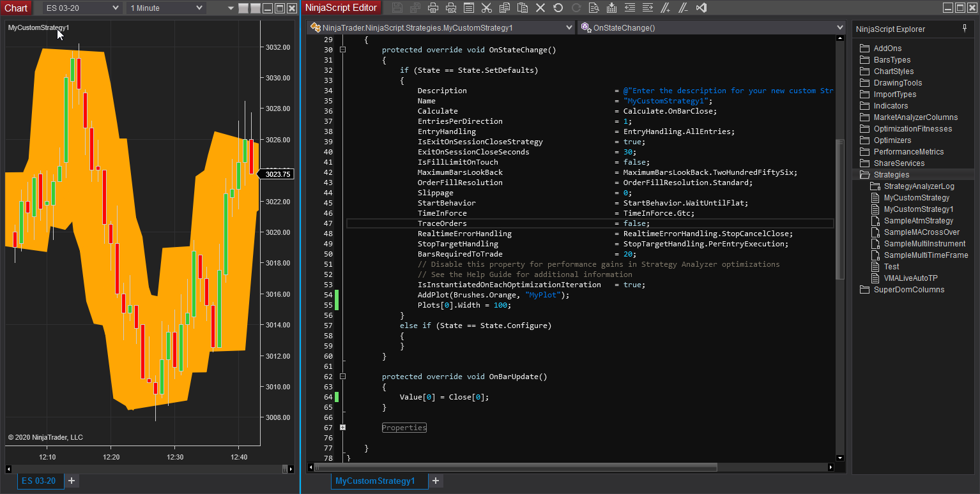
Task: Open the ES 03-20 instrument dropdown
Action: pos(115,8)
